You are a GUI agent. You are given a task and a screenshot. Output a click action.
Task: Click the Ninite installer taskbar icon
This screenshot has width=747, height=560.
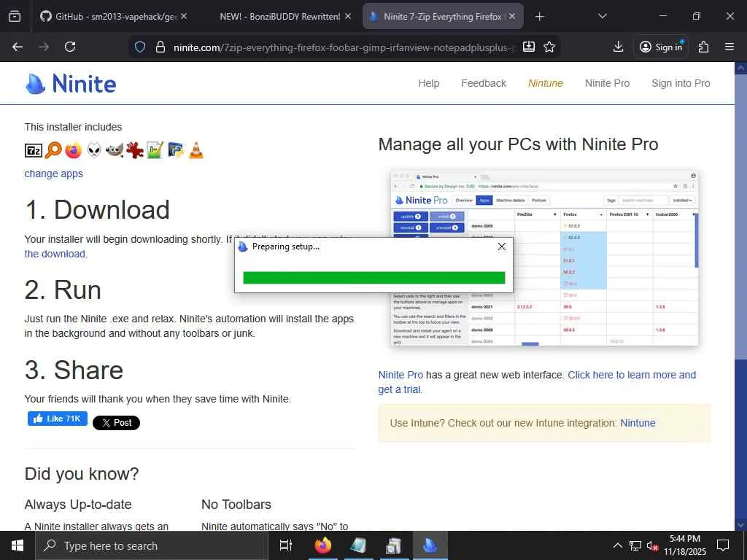[x=430, y=545]
